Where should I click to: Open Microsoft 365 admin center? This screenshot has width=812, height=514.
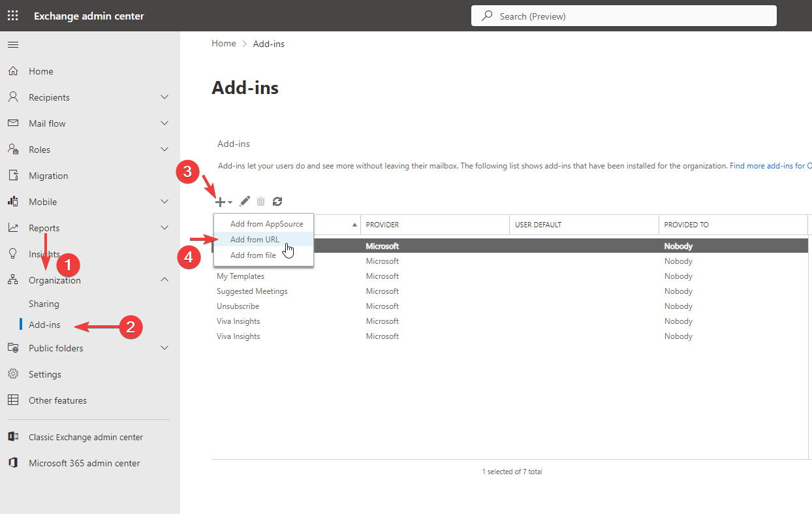coord(84,463)
